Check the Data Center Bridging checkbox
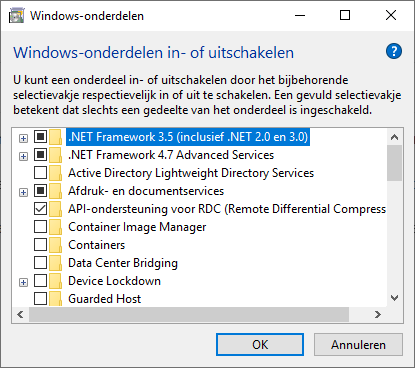 click(40, 263)
